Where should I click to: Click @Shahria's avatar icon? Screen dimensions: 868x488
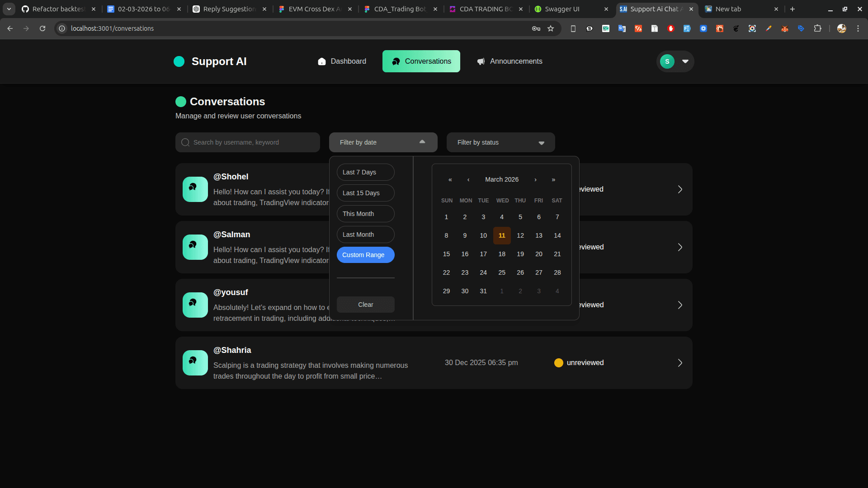point(195,362)
